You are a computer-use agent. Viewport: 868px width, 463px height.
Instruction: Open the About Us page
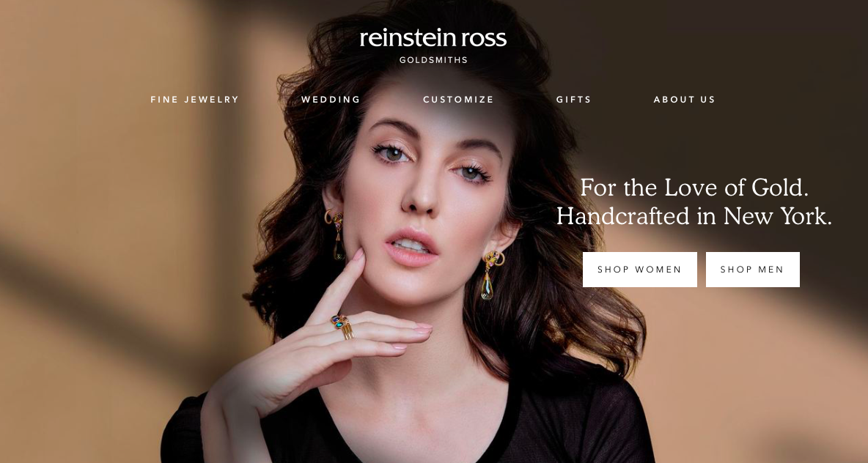(684, 100)
